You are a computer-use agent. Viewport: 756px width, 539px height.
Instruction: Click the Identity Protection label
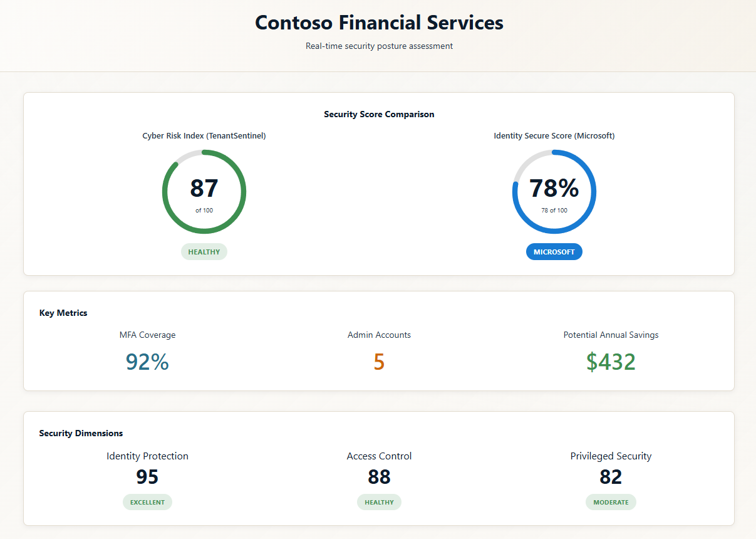point(147,456)
